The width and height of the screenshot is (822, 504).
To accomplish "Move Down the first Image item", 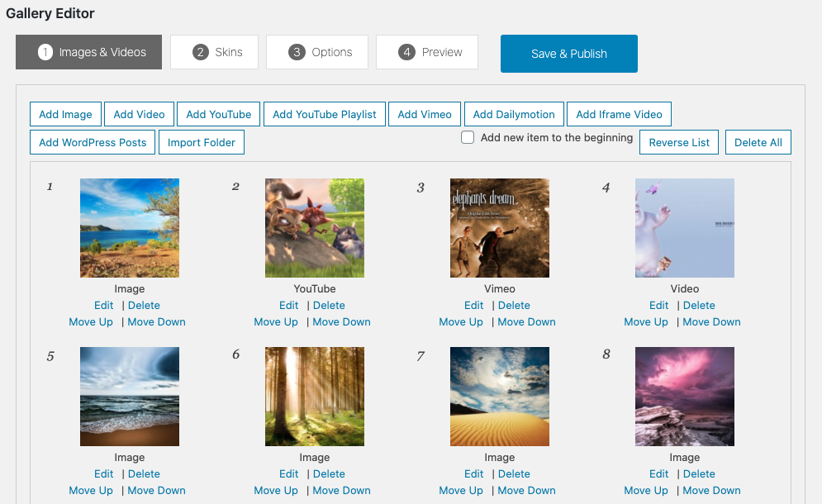I will pyautogui.click(x=156, y=321).
